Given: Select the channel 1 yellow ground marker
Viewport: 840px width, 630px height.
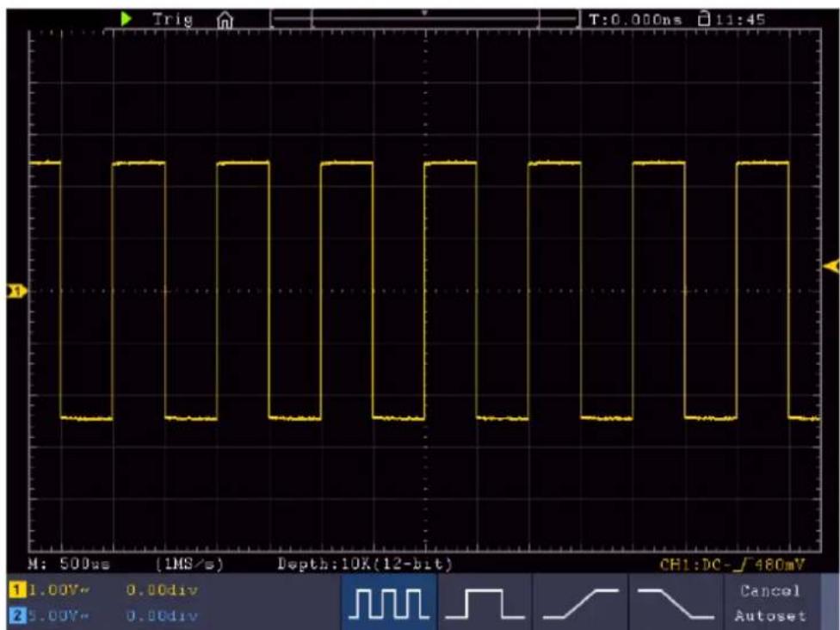Looking at the screenshot, I should pyautogui.click(x=16, y=291).
